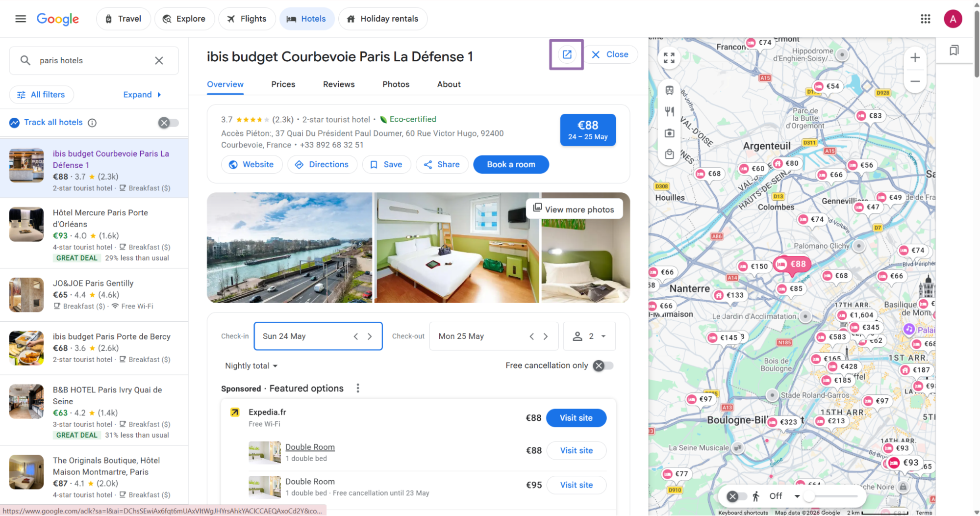Visit site for Expedia.fr €88 offer

tap(576, 418)
